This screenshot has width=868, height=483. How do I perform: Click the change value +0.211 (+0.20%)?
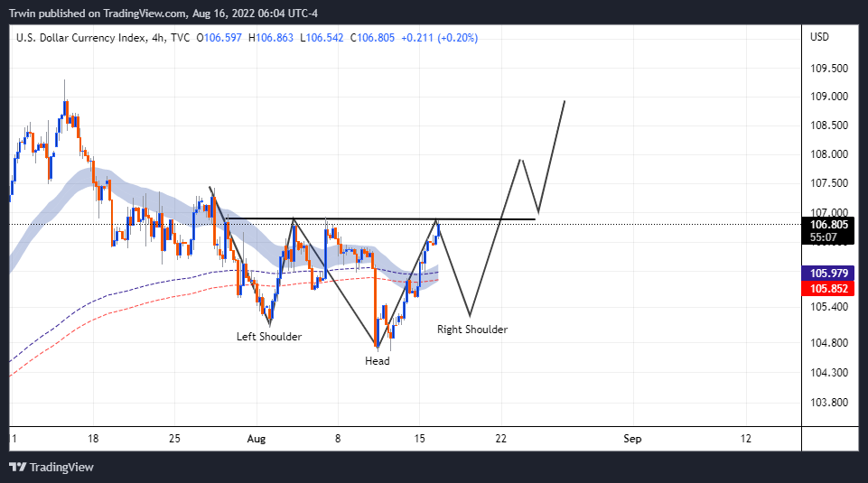(440, 38)
